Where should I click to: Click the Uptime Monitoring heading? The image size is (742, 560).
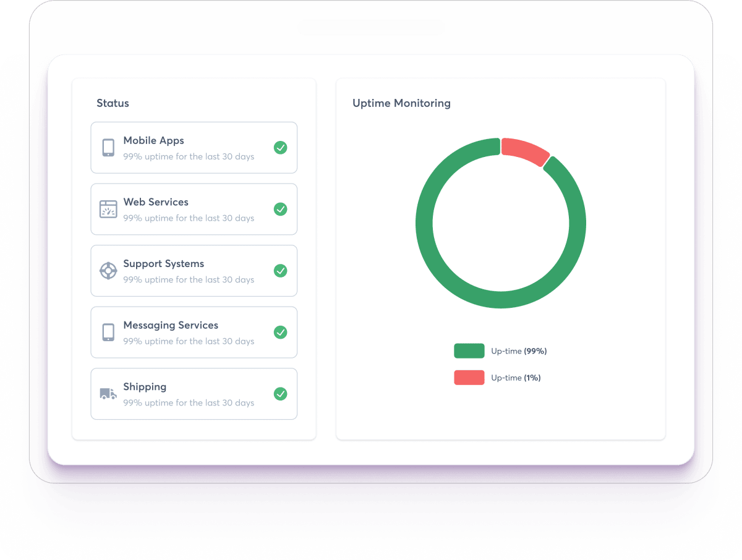[401, 103]
